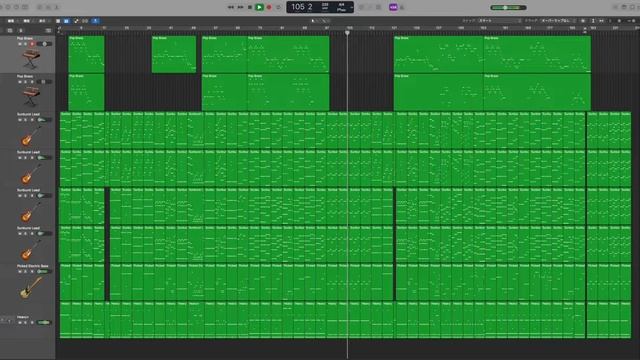
Task: Click the 105 2 playhead position display
Action: pos(302,7)
